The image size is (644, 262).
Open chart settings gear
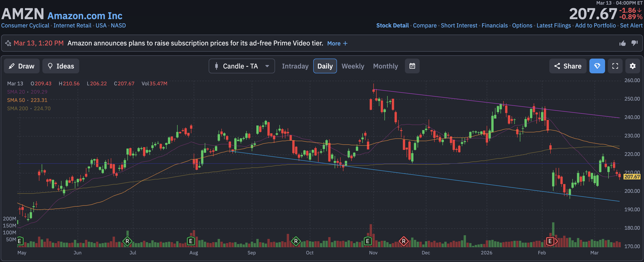point(632,66)
